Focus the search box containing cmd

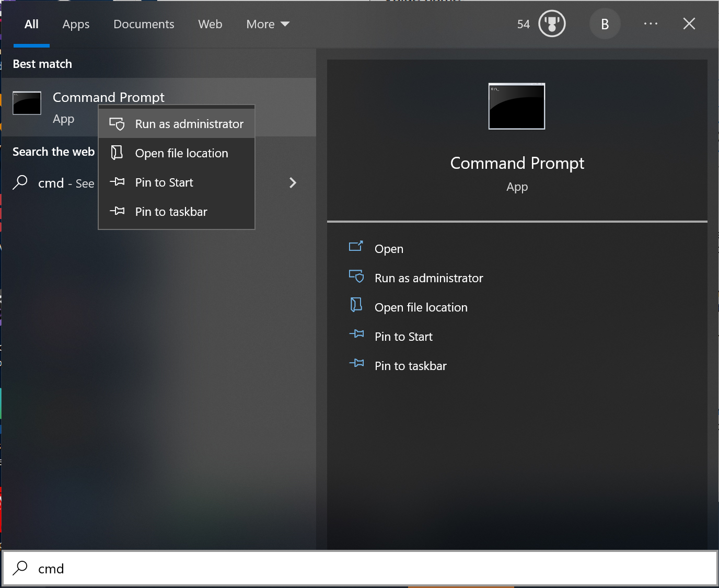coord(360,569)
